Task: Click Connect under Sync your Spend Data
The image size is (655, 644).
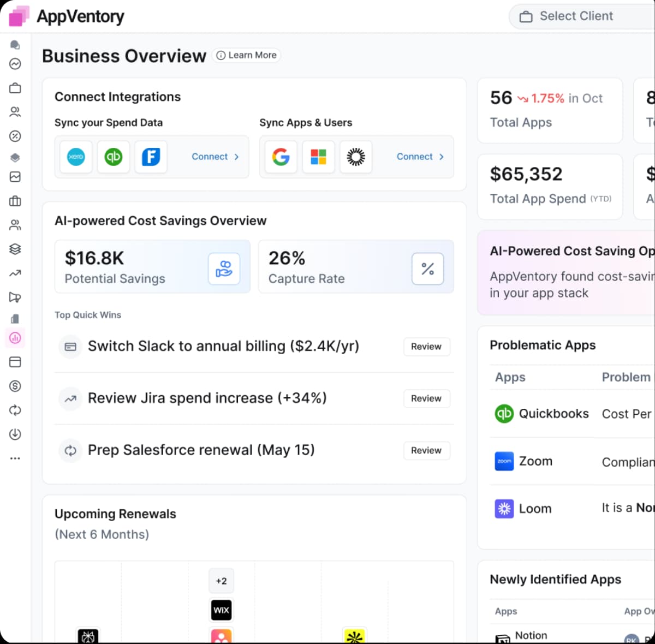Action: (215, 157)
